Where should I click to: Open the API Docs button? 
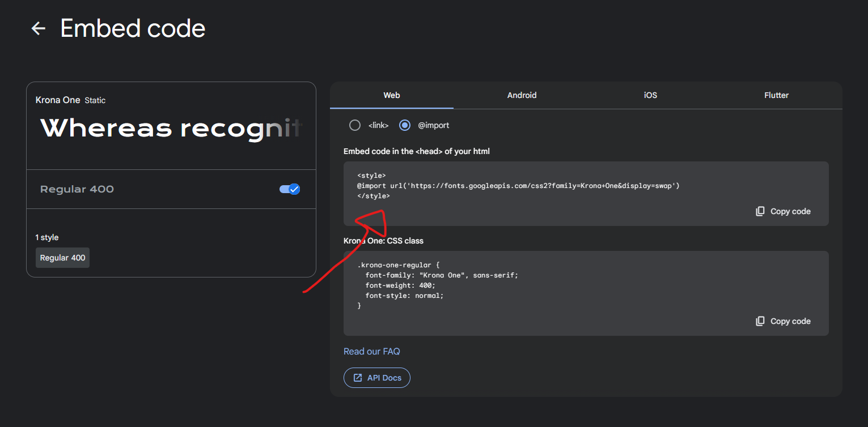pos(377,378)
